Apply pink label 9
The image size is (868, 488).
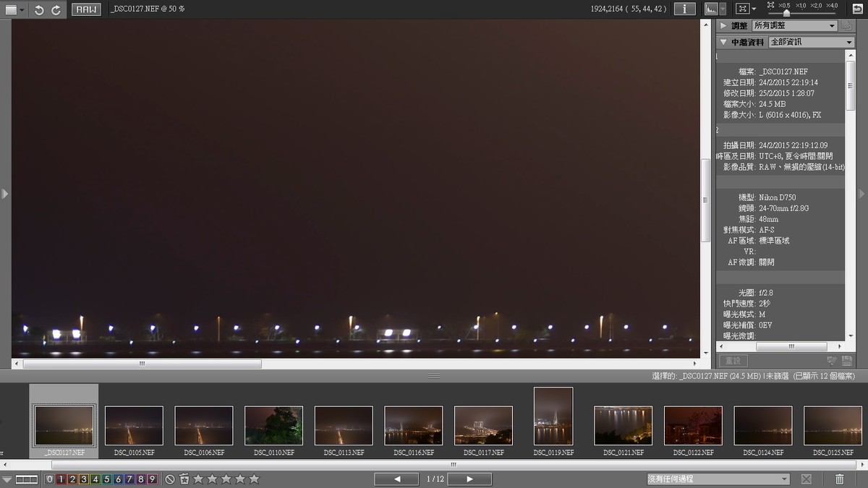152,479
